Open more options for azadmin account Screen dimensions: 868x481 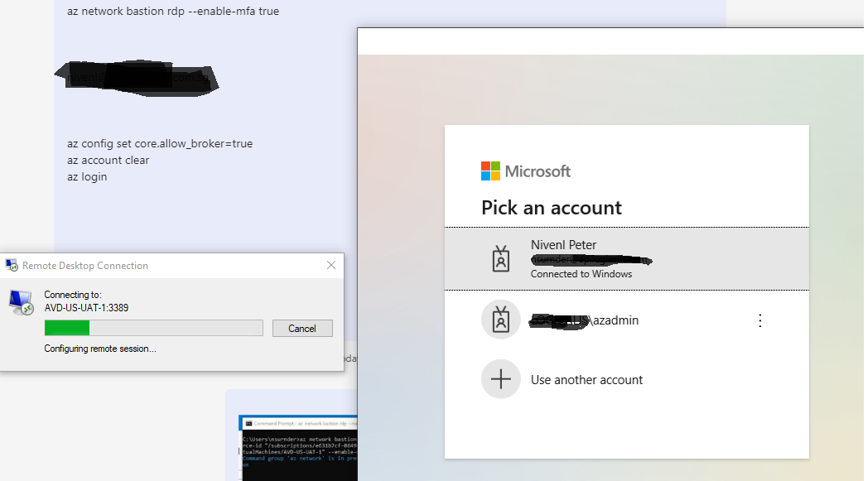pos(760,320)
